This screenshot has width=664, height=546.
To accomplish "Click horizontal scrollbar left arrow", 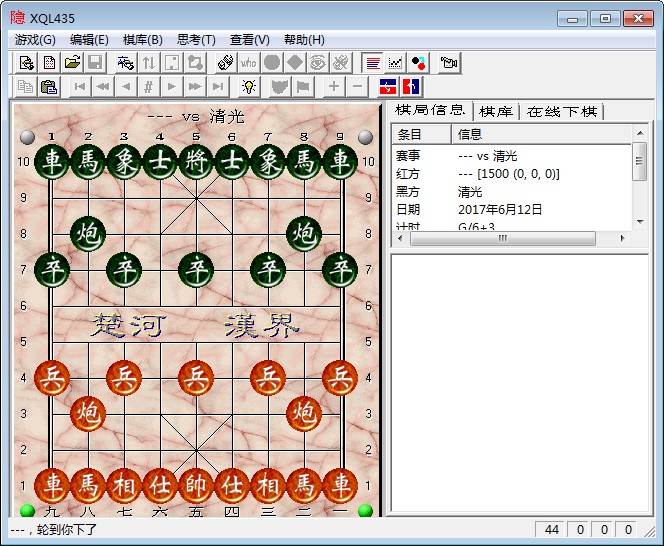I will click(400, 238).
